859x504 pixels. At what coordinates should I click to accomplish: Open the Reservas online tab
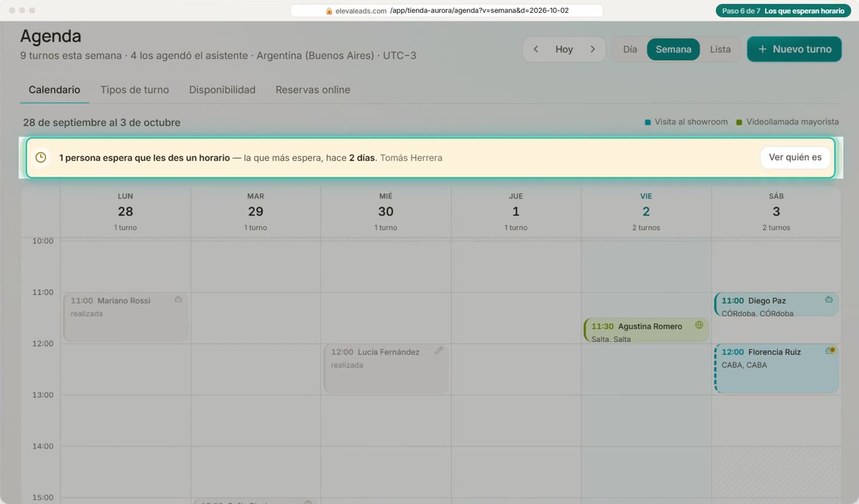pyautogui.click(x=313, y=90)
